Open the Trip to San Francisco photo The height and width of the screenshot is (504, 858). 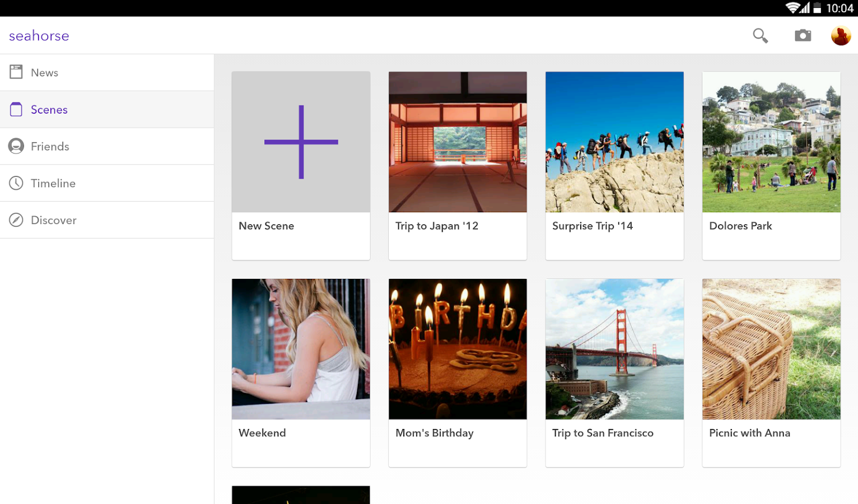coord(614,349)
